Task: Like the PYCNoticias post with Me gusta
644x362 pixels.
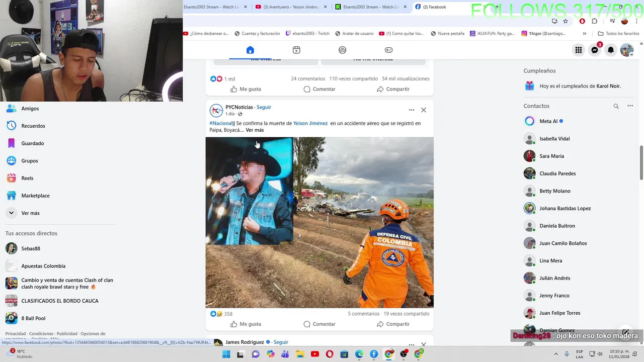Action: pos(246,324)
